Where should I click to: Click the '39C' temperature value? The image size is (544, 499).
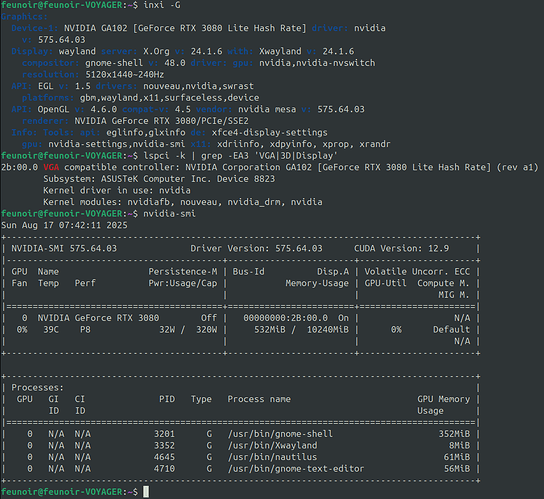tap(51, 329)
